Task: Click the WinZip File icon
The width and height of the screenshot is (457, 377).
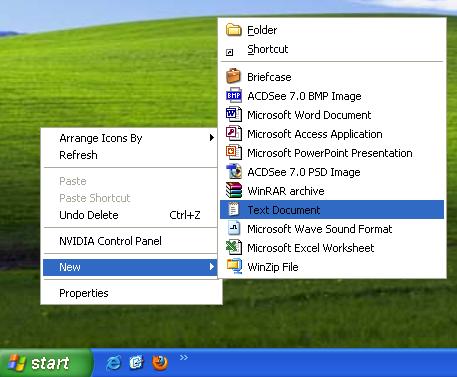Action: 234,266
